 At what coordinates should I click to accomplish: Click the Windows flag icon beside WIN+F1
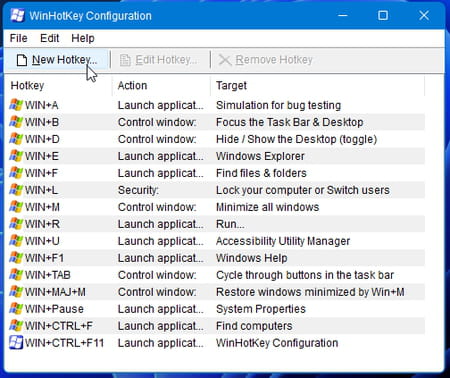point(16,258)
